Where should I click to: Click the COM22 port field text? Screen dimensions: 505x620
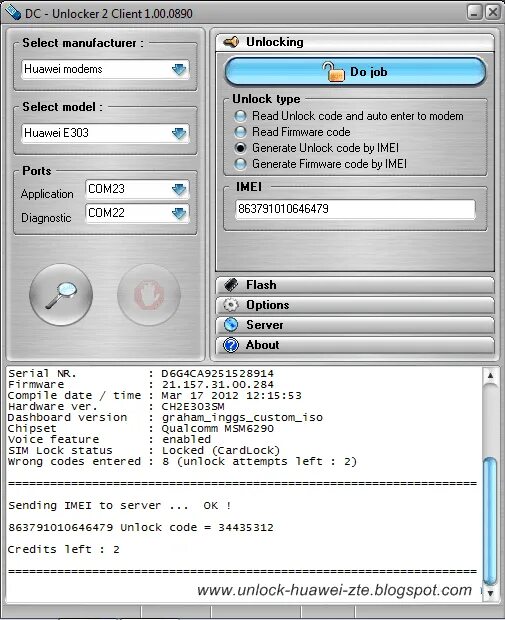click(x=106, y=213)
